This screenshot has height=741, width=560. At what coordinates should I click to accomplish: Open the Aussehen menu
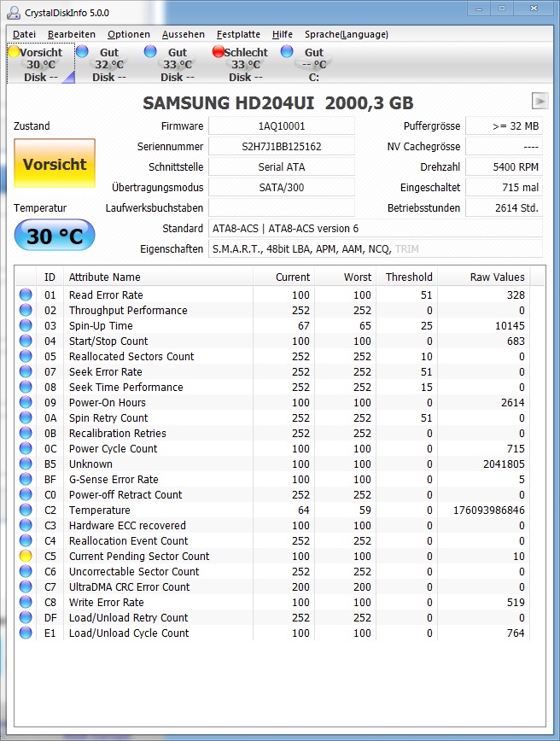(184, 34)
